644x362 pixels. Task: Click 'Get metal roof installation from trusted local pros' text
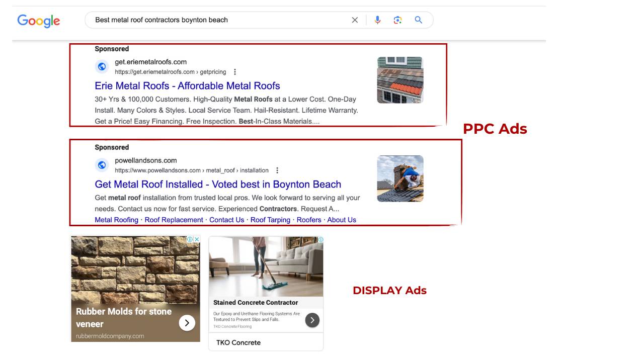227,203
